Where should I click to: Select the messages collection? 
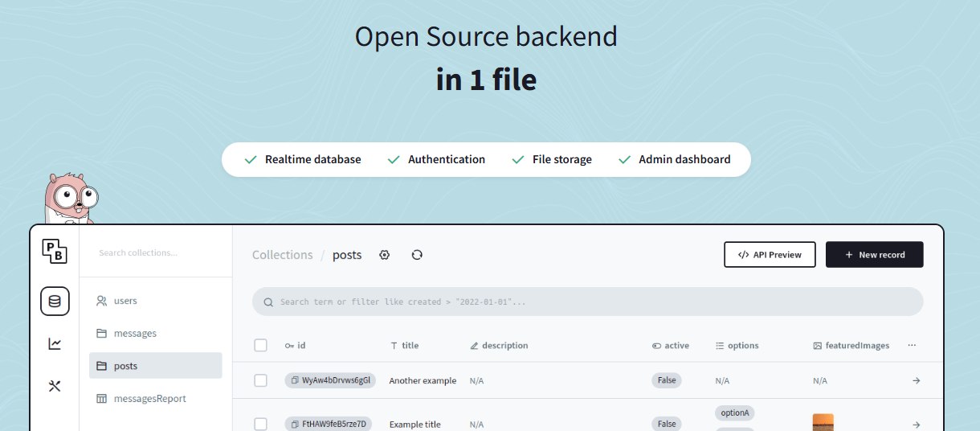(x=155, y=333)
